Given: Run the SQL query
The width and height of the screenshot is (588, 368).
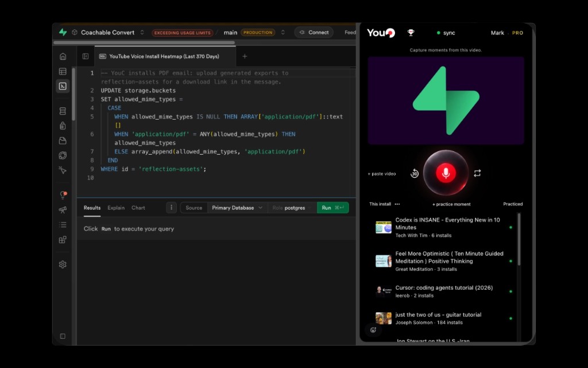Looking at the screenshot, I should (x=332, y=208).
